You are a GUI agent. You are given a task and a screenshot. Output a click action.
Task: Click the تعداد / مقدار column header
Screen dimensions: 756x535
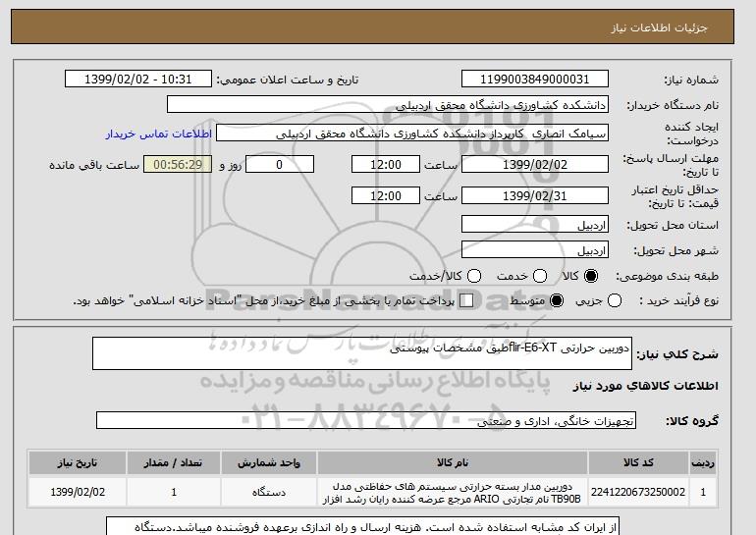click(174, 462)
